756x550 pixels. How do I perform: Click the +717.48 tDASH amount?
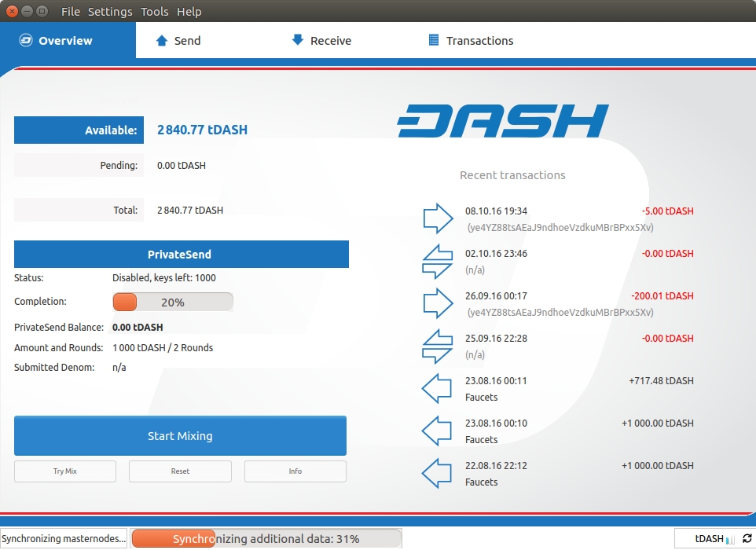661,380
